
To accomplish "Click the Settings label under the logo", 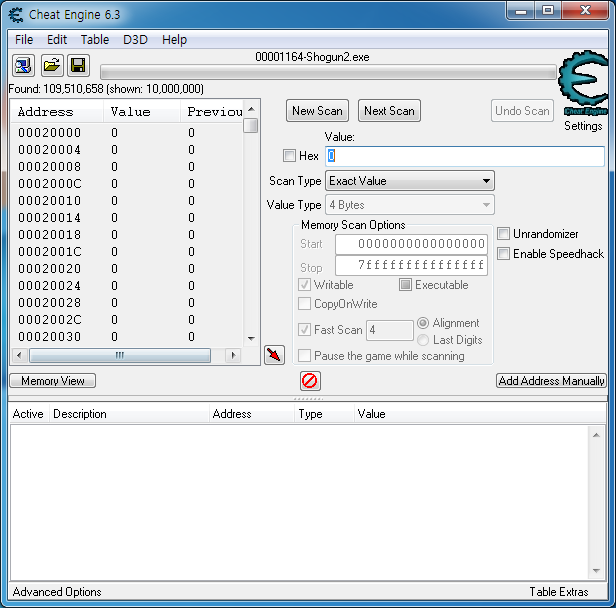I will click(583, 126).
